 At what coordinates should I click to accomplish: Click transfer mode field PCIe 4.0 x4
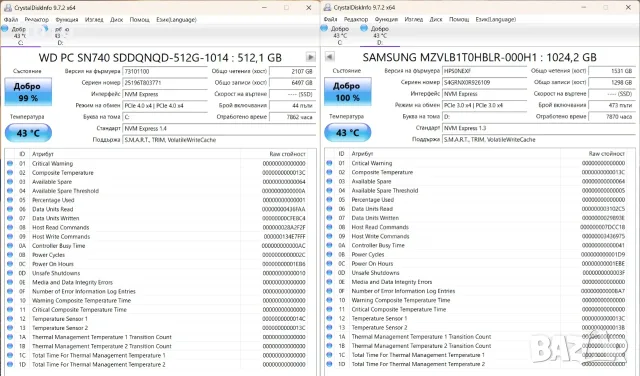(165, 105)
